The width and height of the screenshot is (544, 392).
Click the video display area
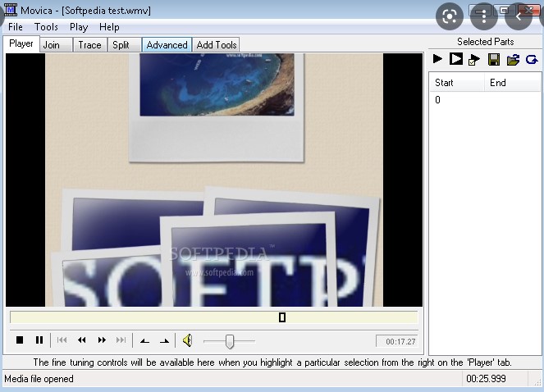214,180
